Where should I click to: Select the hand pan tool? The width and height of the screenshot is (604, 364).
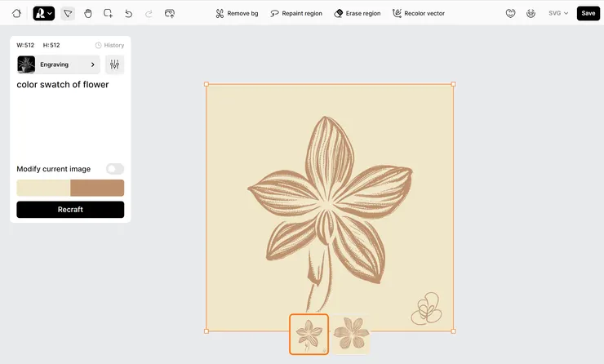88,14
